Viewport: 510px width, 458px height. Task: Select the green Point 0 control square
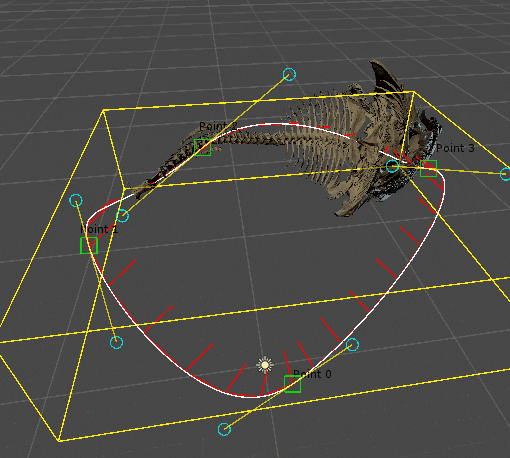[292, 384]
